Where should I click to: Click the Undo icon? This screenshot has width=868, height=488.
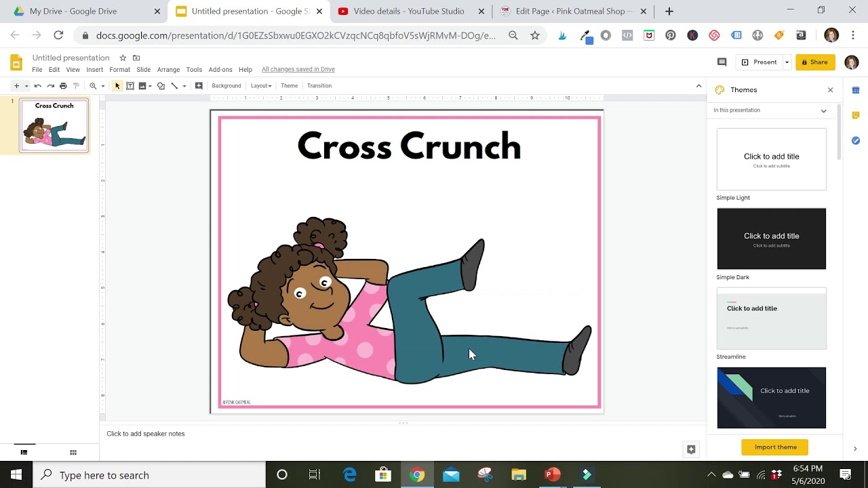38,85
